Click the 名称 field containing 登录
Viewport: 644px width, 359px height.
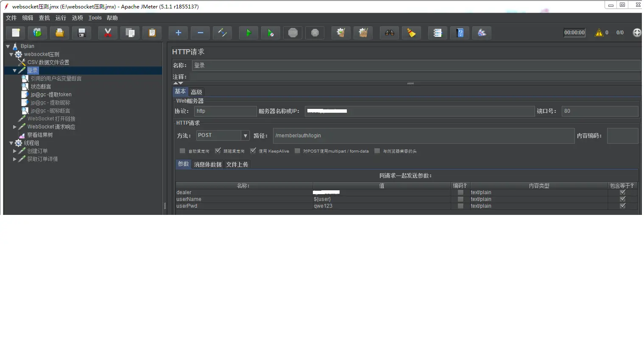pyautogui.click(x=416, y=65)
